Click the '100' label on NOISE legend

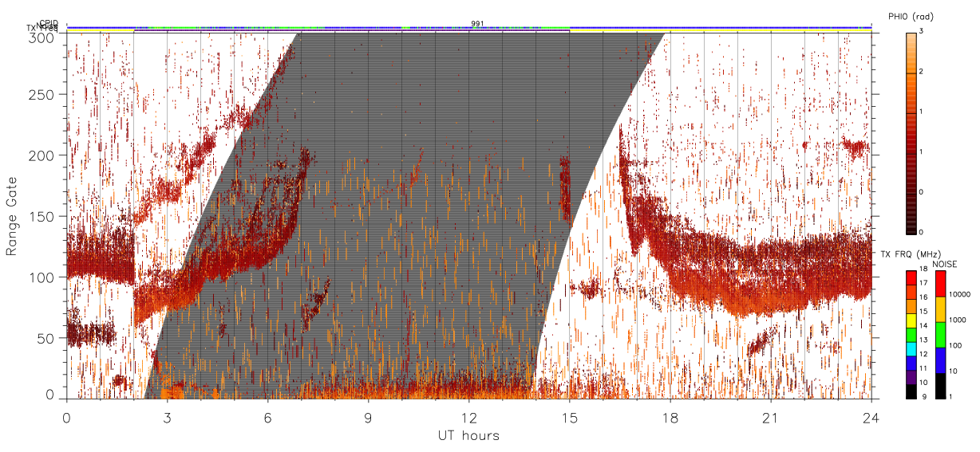tap(955, 345)
